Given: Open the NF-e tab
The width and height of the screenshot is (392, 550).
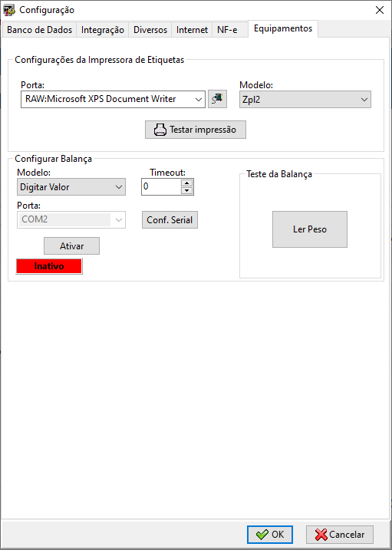Looking at the screenshot, I should pyautogui.click(x=227, y=30).
